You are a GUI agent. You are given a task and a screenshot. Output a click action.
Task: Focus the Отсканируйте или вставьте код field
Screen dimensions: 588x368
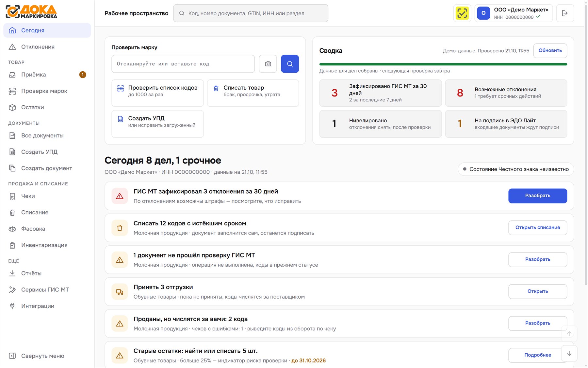[x=183, y=64]
